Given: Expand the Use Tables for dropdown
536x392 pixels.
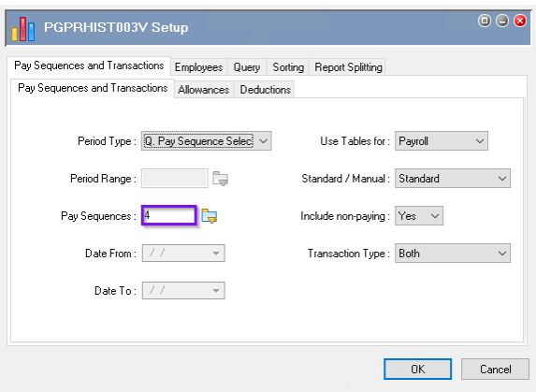Looking at the screenshot, I should pos(442,141).
